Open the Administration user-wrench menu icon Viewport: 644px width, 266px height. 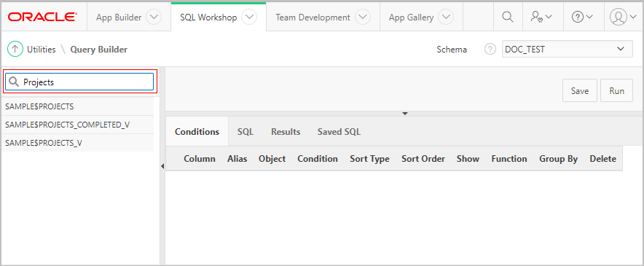click(x=541, y=17)
